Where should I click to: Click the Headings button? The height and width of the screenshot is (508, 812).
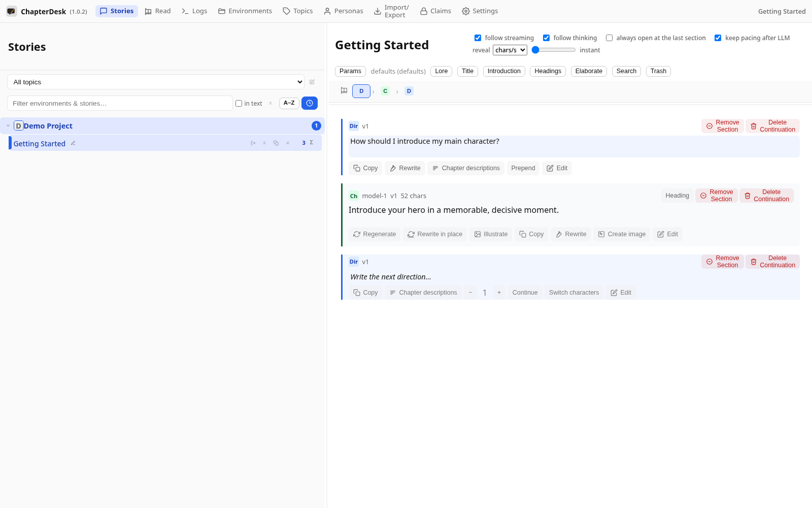(548, 71)
